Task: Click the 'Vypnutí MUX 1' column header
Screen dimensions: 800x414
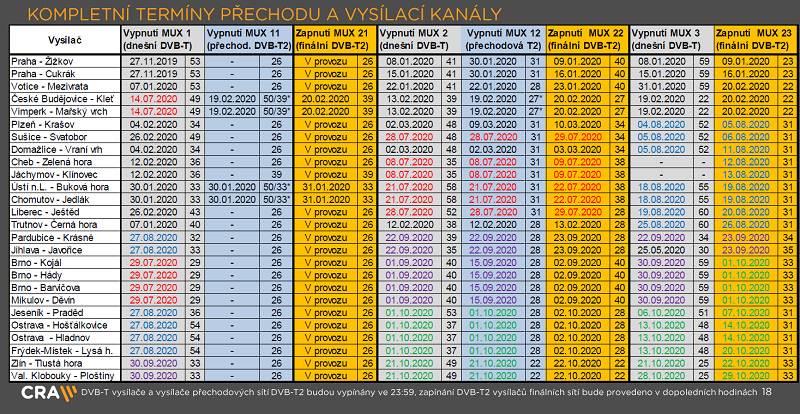Action: [x=161, y=40]
